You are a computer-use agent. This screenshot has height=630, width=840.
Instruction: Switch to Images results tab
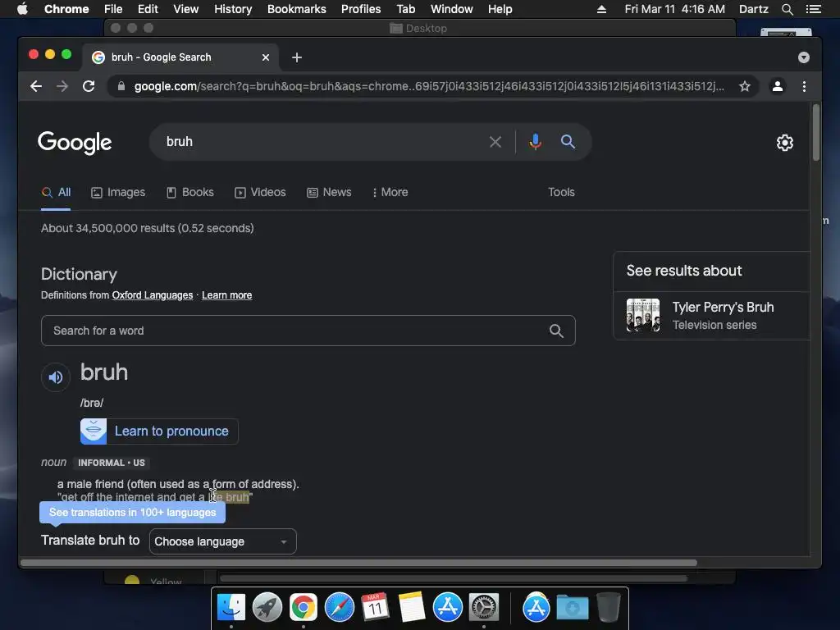(118, 192)
